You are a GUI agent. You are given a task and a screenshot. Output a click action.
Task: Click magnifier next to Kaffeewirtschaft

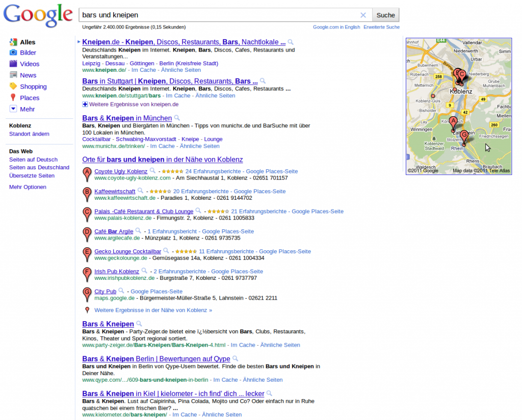141,191
